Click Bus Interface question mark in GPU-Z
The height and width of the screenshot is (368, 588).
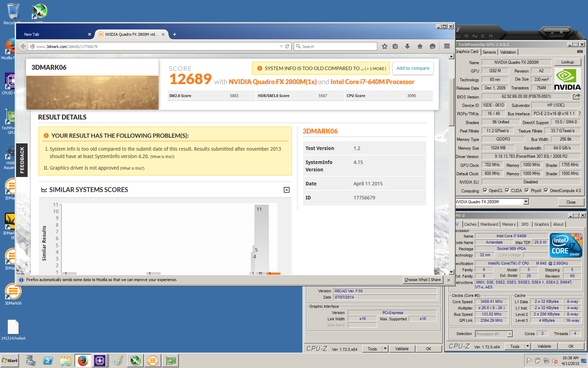(x=580, y=114)
